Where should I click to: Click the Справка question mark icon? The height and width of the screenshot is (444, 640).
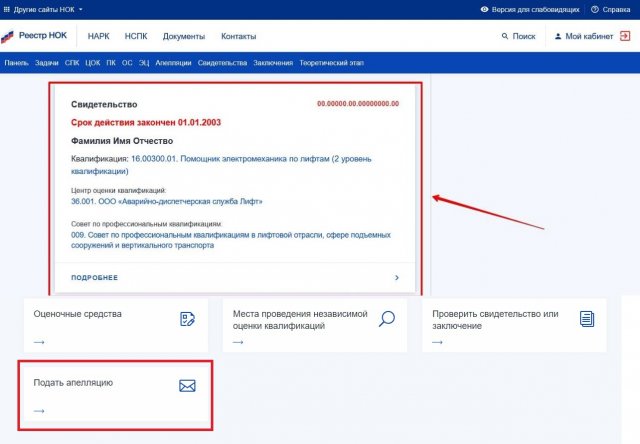595,9
